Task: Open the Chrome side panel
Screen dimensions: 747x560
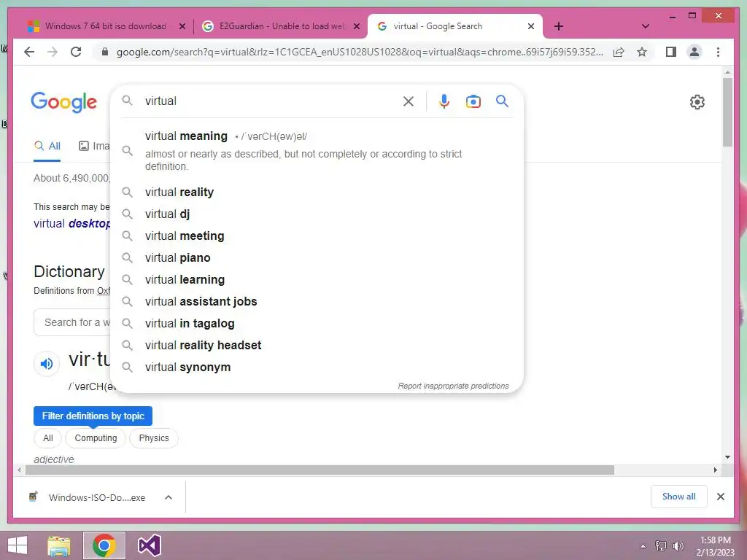Action: pos(671,52)
